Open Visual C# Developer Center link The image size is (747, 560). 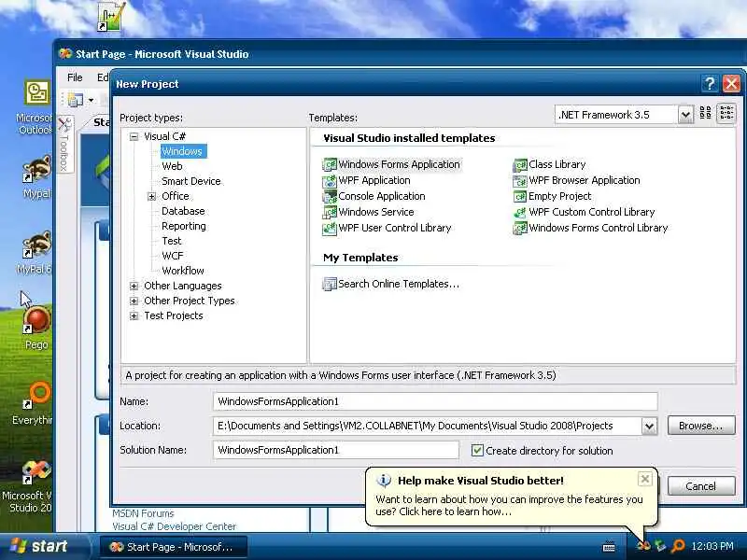(x=174, y=526)
